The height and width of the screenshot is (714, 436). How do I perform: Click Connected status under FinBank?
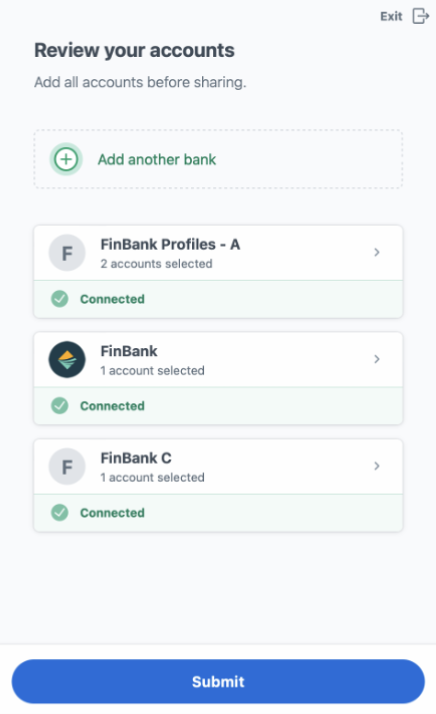112,406
